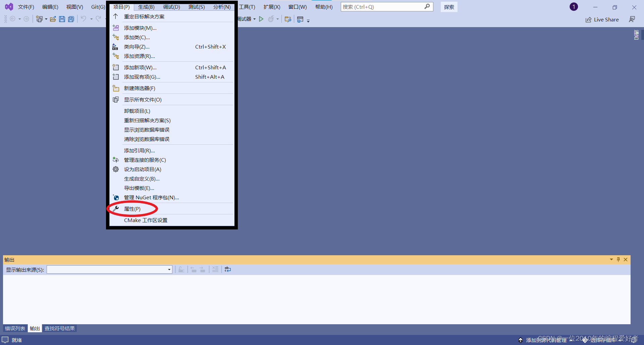Viewport: 644px width, 345px height.
Task: Select 新建筛选器(F) menu entry
Action: click(172, 88)
